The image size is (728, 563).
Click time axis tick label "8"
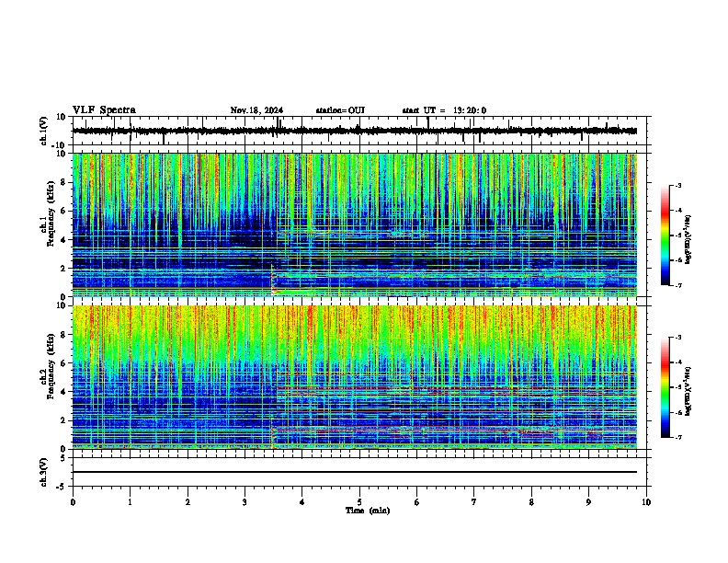[531, 502]
